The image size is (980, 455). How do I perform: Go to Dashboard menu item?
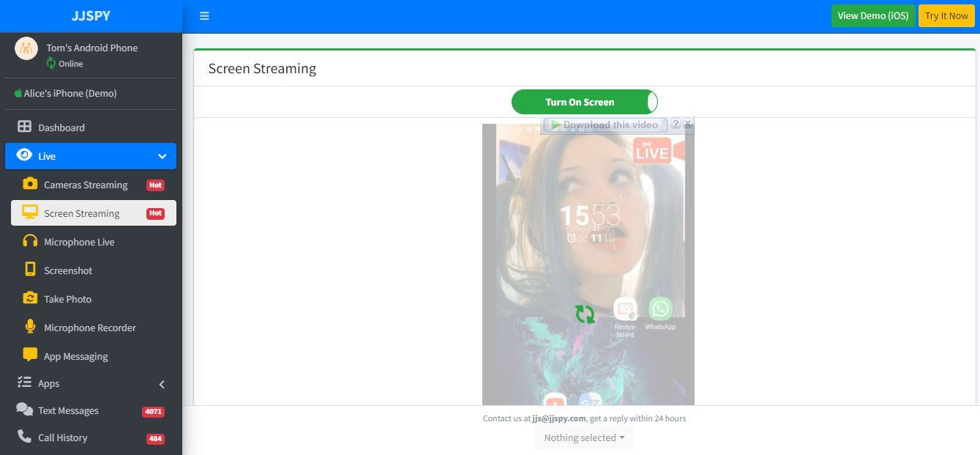(91, 127)
